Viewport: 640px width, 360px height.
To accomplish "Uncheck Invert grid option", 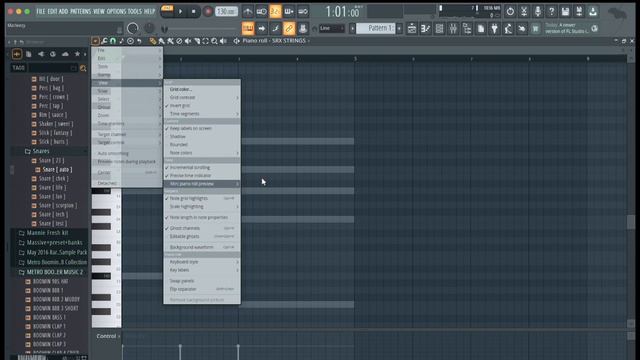I will (202, 106).
